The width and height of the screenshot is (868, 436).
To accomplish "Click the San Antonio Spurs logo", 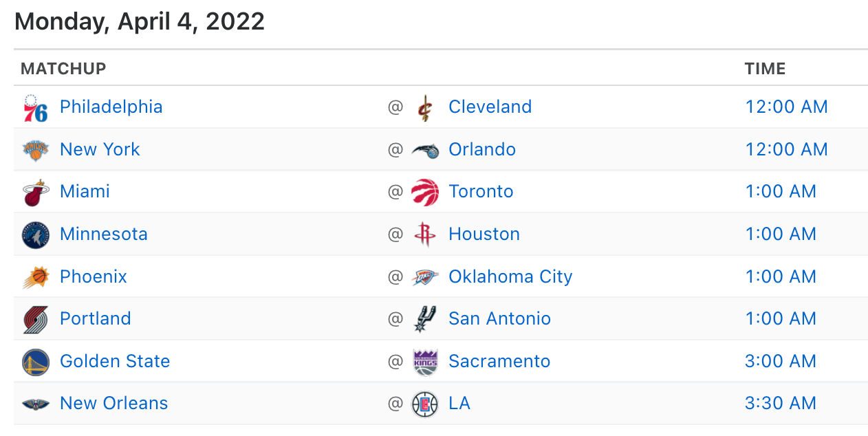I will pyautogui.click(x=424, y=319).
